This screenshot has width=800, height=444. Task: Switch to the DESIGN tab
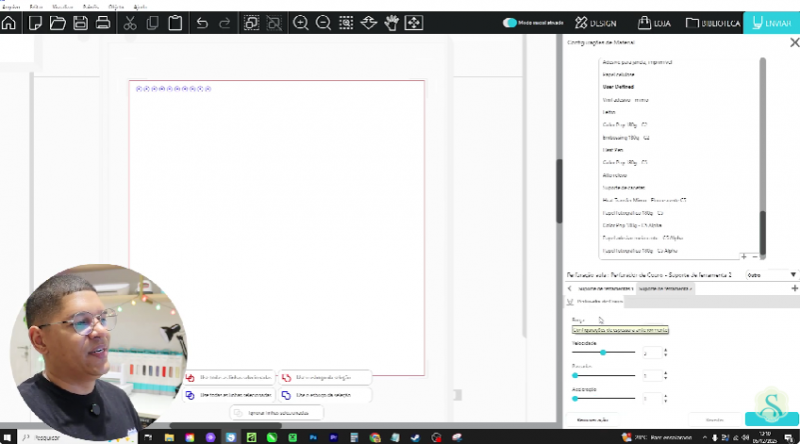[x=595, y=23]
